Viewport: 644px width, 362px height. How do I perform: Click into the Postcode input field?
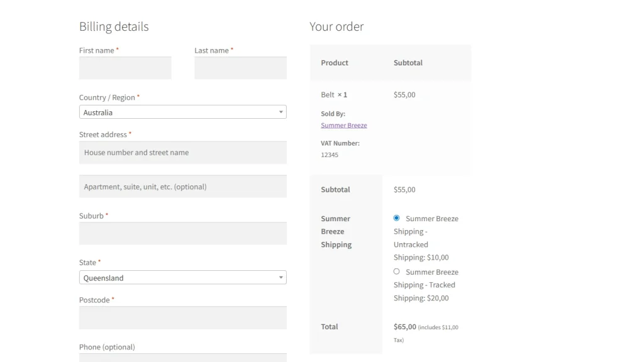(x=182, y=317)
